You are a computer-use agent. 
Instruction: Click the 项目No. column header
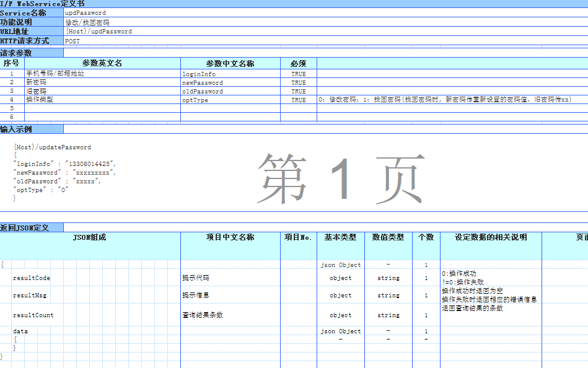299,246
